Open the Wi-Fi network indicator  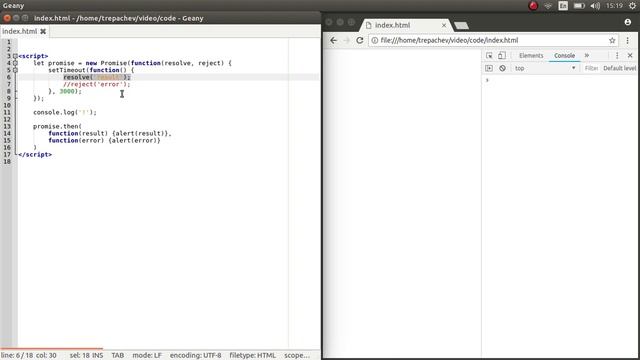point(548,6)
